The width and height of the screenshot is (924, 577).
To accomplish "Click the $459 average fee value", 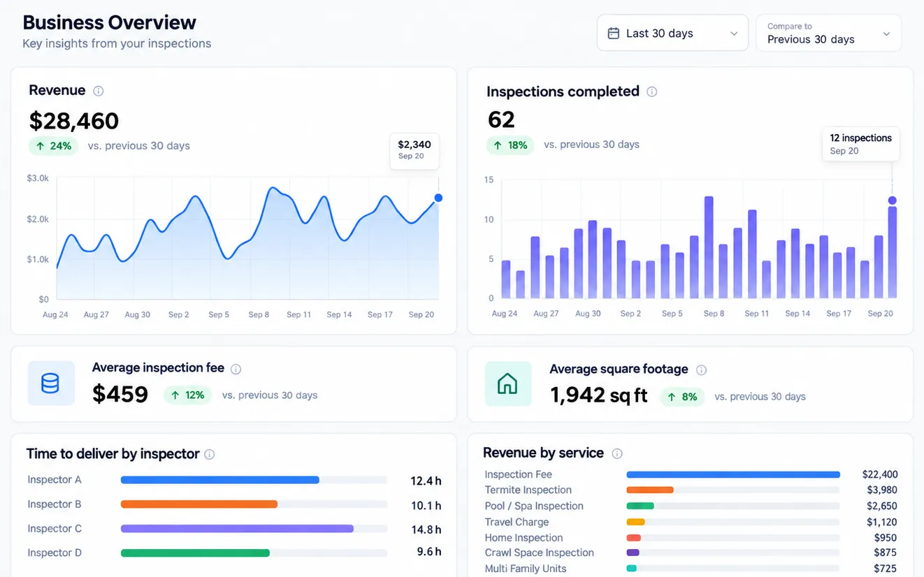I will click(x=120, y=394).
